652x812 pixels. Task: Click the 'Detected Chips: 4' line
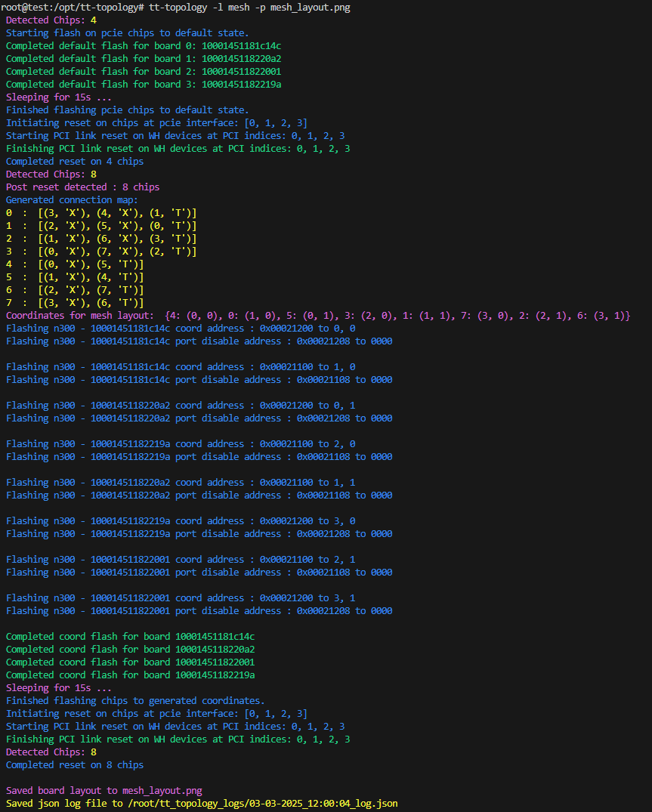click(52, 20)
